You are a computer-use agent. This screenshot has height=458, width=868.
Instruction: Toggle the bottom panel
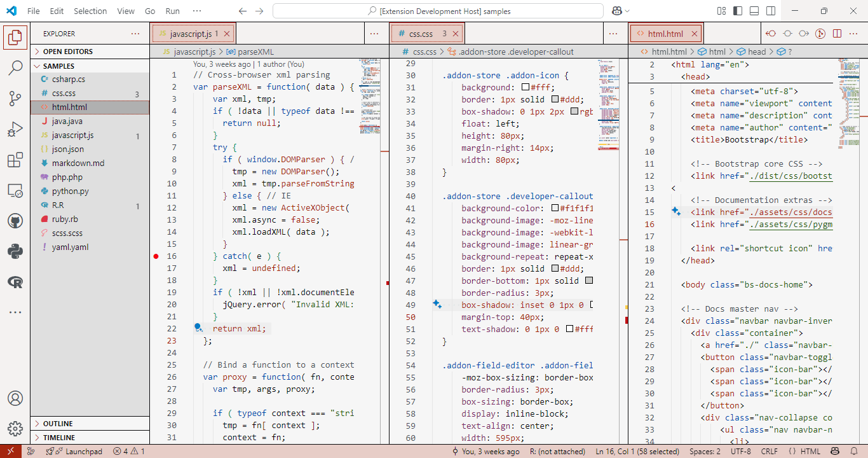click(754, 11)
